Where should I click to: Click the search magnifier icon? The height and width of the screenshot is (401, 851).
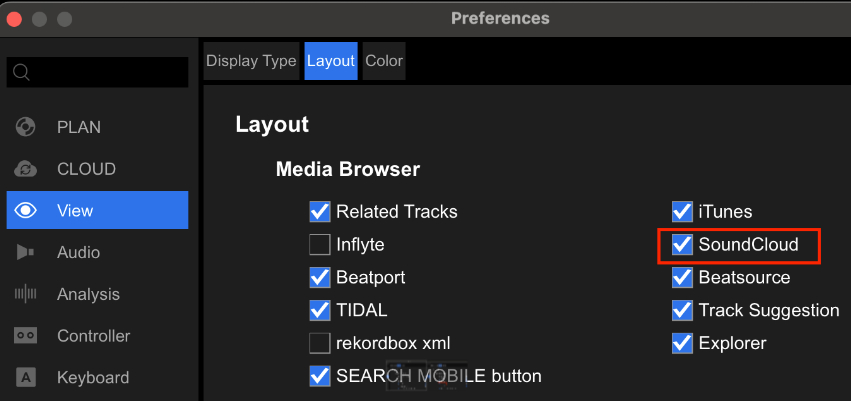pos(22,72)
